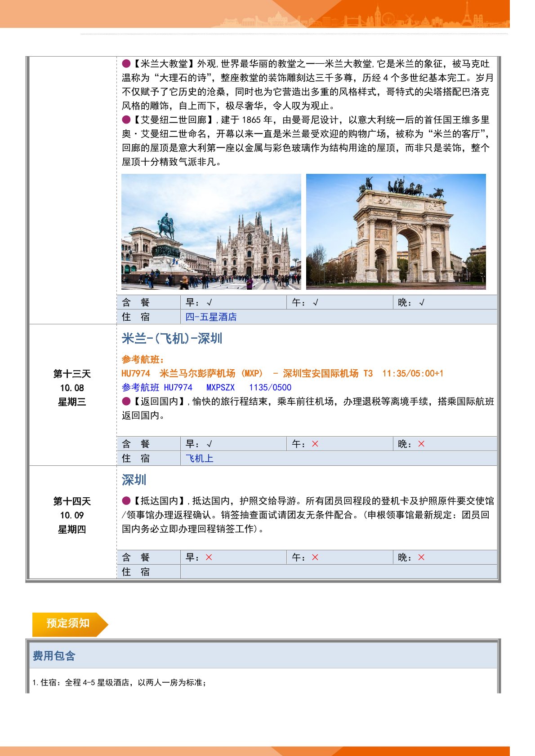Click the red X for Day 13 lunch
The image size is (535, 756).
coord(315,444)
